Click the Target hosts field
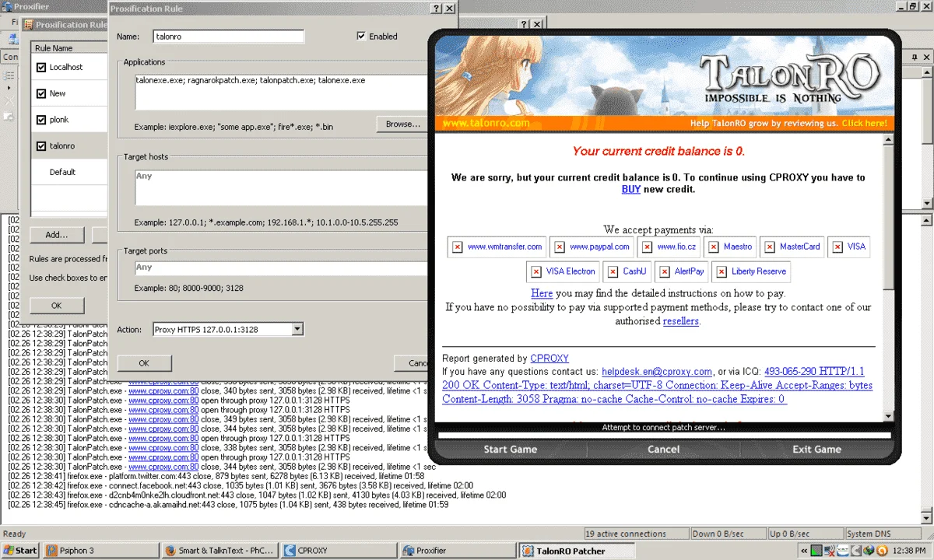This screenshot has height=560, width=934. point(282,187)
